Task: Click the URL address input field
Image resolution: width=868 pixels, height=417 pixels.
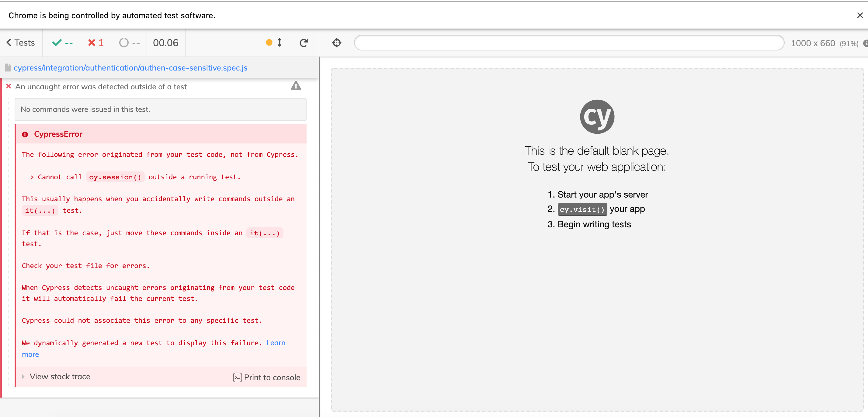Action: (x=569, y=43)
